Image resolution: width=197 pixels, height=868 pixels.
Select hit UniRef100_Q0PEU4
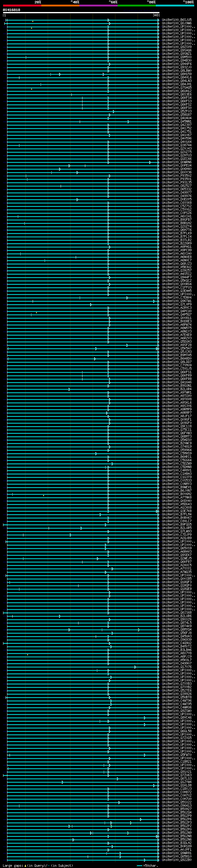[x=177, y=166]
